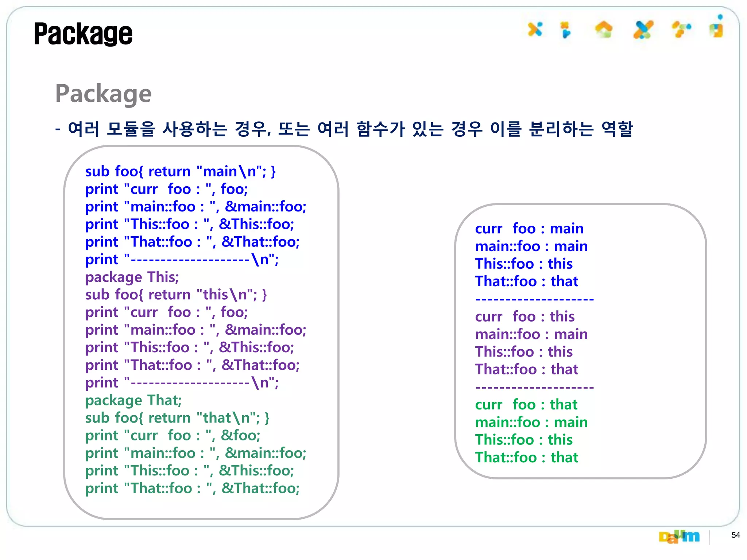Click blue output line 'This::foo : this'
747x560 pixels.
click(524, 264)
